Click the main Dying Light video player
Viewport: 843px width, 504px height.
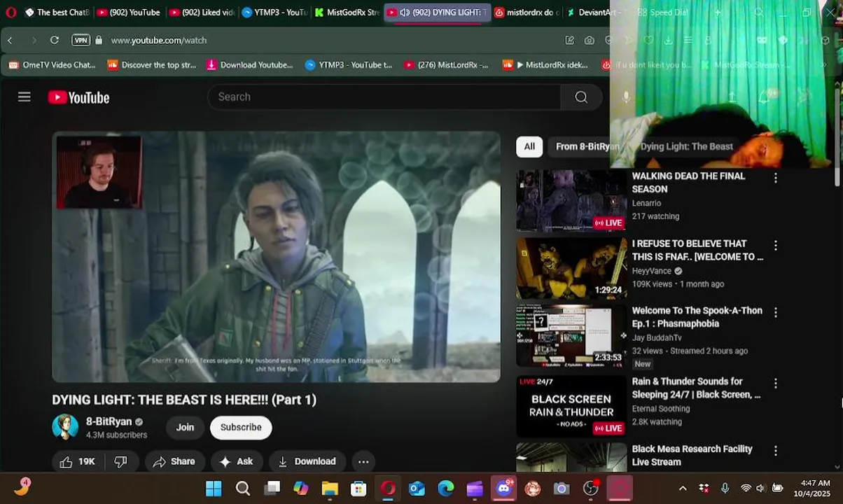coord(276,257)
